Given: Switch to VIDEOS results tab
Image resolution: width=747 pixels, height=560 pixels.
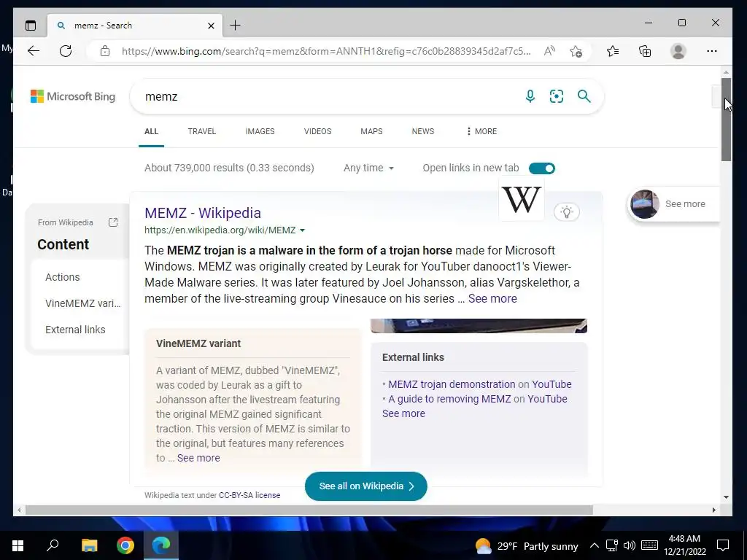Looking at the screenshot, I should point(318,131).
